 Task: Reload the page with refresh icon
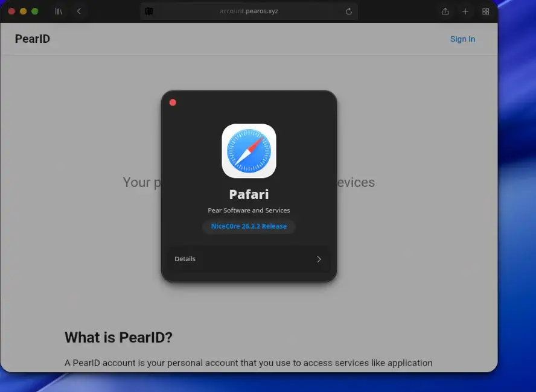[349, 11]
